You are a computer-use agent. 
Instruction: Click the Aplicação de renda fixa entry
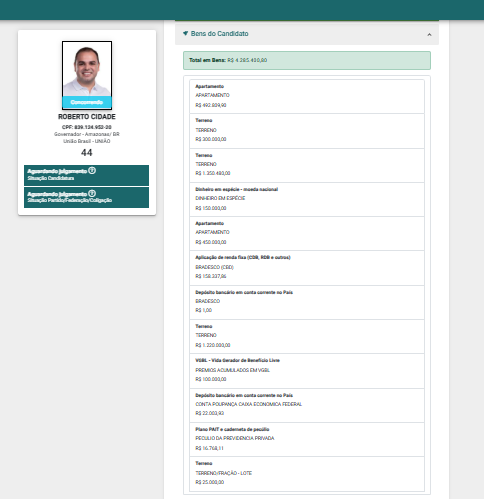(307, 268)
